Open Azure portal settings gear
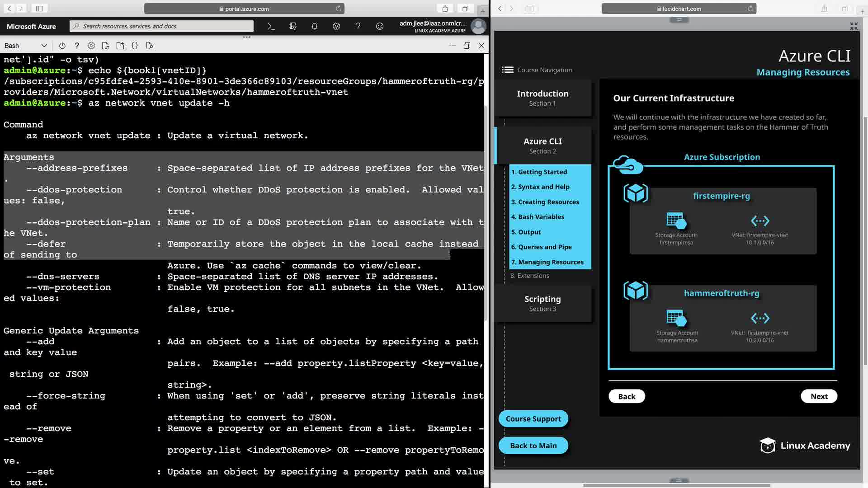 [336, 26]
